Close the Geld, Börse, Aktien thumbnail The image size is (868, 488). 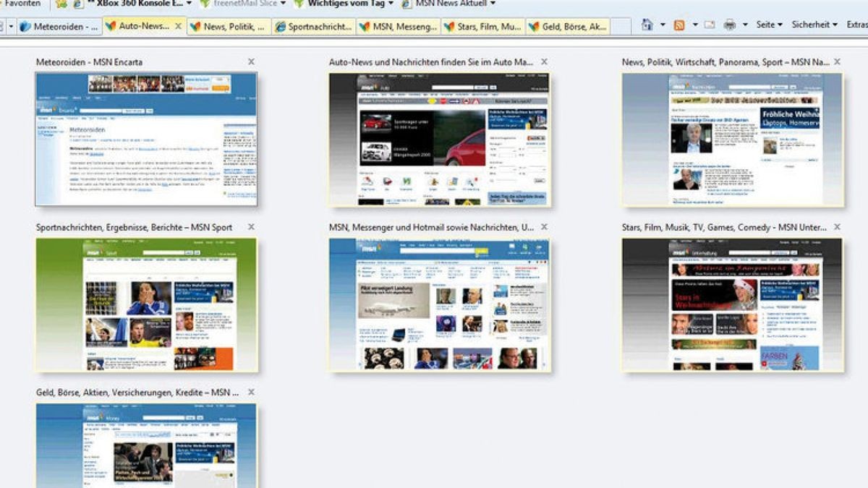pyautogui.click(x=251, y=392)
